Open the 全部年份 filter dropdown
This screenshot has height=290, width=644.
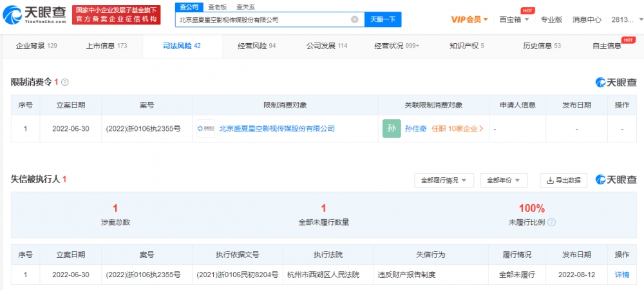[x=504, y=180]
